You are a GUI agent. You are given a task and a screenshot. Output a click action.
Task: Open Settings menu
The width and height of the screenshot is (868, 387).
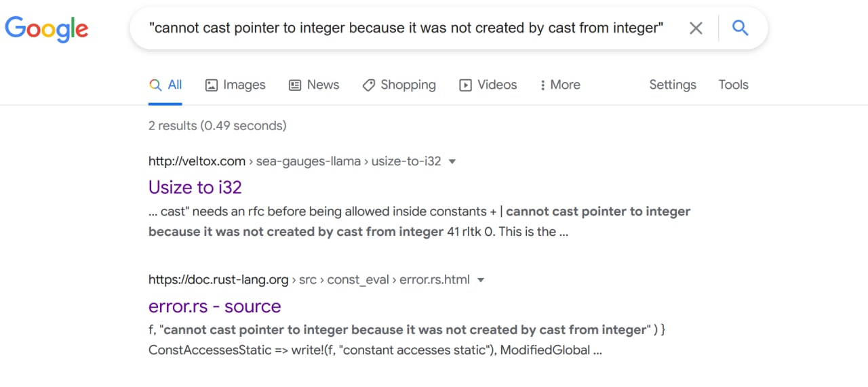click(673, 85)
